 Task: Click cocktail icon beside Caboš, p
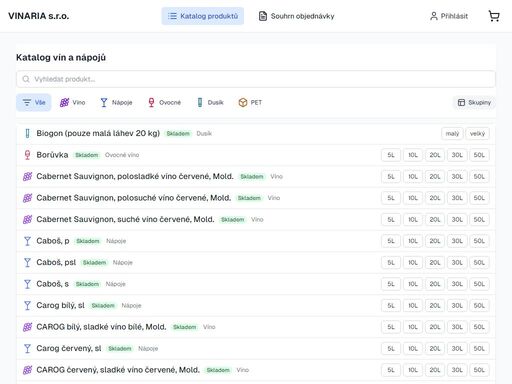pyautogui.click(x=28, y=241)
